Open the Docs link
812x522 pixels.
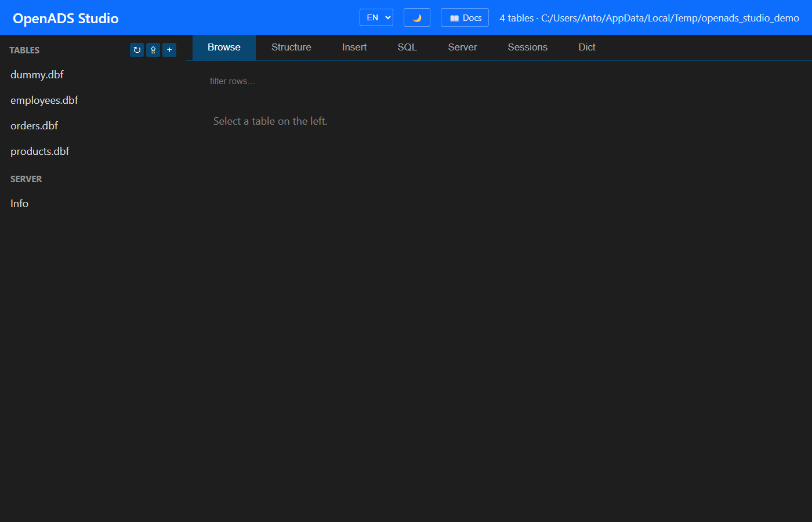pos(465,17)
